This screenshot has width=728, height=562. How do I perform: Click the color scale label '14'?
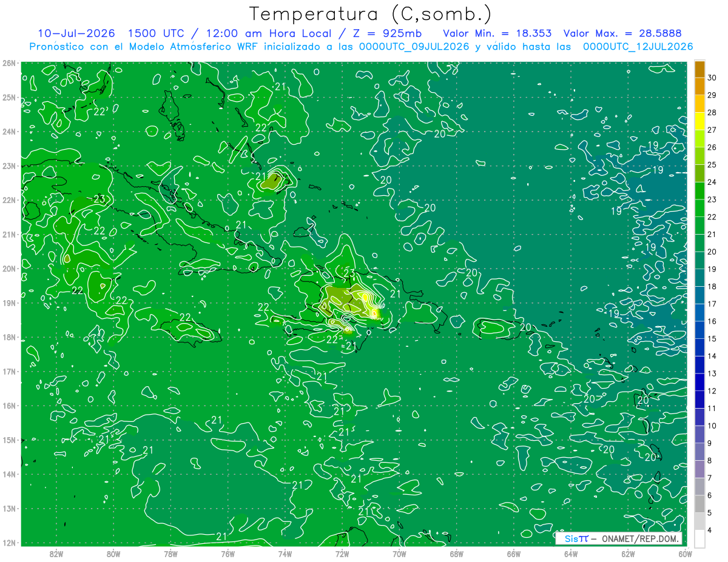point(712,356)
